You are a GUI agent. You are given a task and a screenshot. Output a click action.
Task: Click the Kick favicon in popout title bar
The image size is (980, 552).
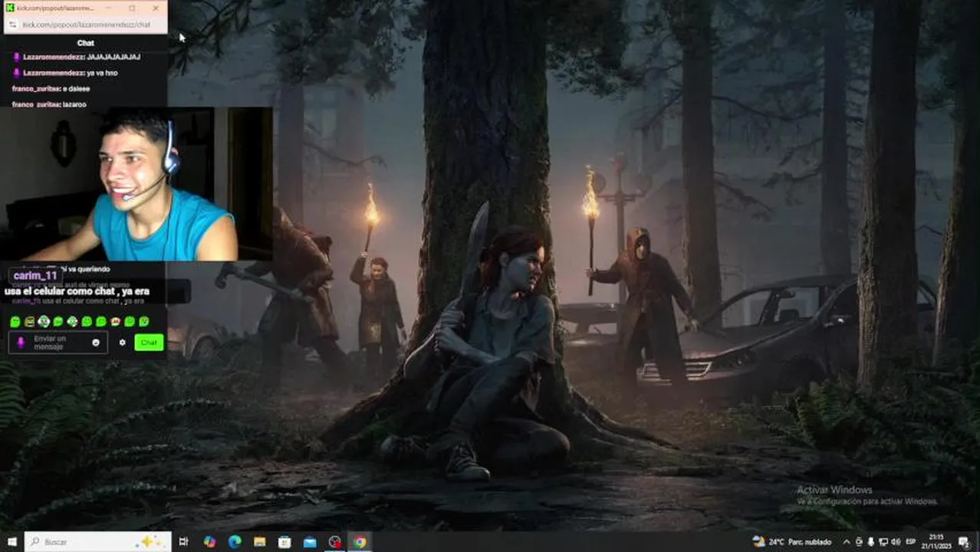click(x=11, y=8)
